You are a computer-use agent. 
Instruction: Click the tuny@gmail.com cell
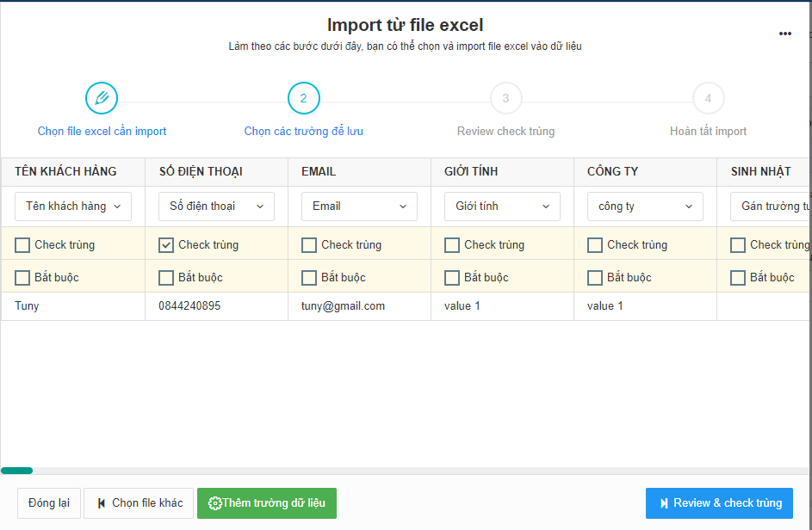[359, 306]
